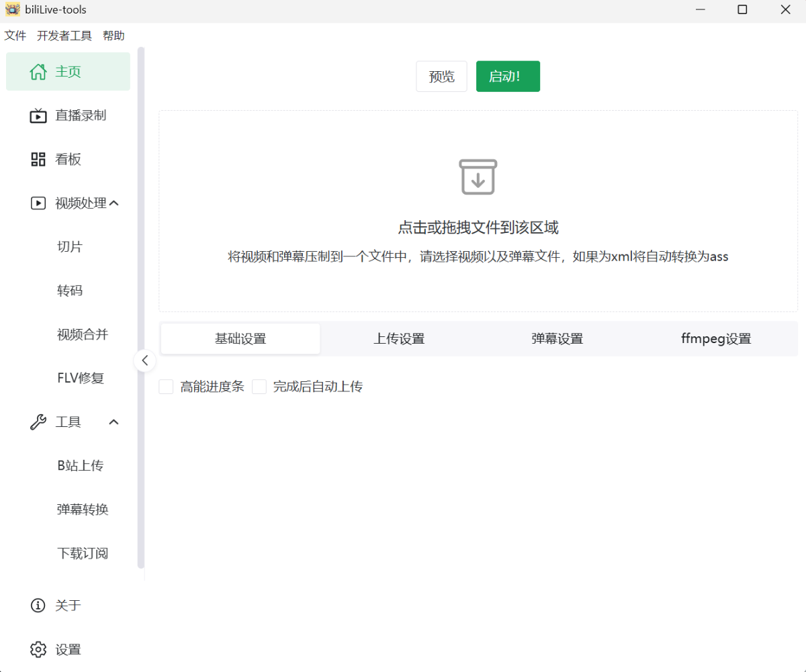Screen dimensions: 806x672
Task: Select the FLV修复 sidebar item
Action: tap(81, 378)
